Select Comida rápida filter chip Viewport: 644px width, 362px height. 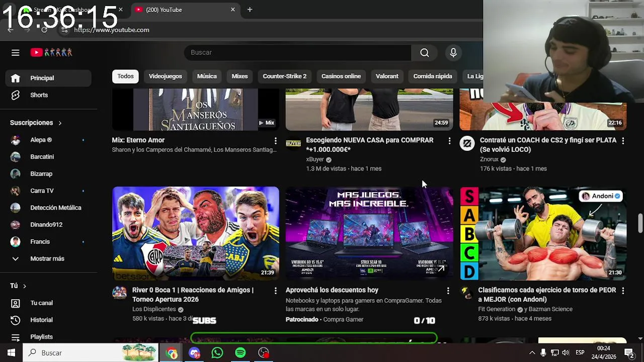(433, 76)
